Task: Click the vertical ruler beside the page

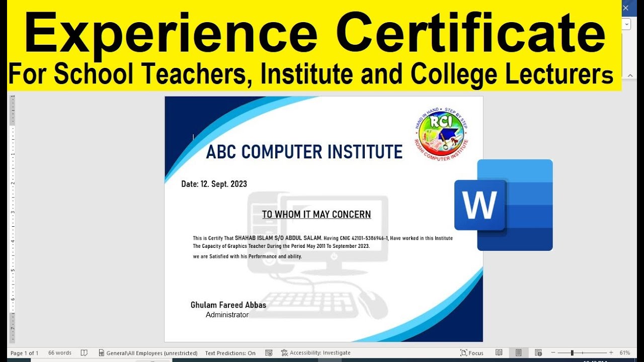Action: pos(13,219)
